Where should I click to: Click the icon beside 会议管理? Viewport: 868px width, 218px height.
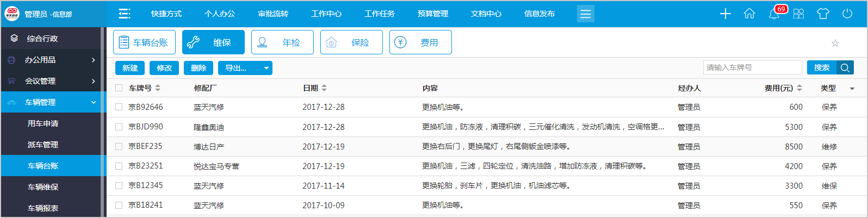11,81
